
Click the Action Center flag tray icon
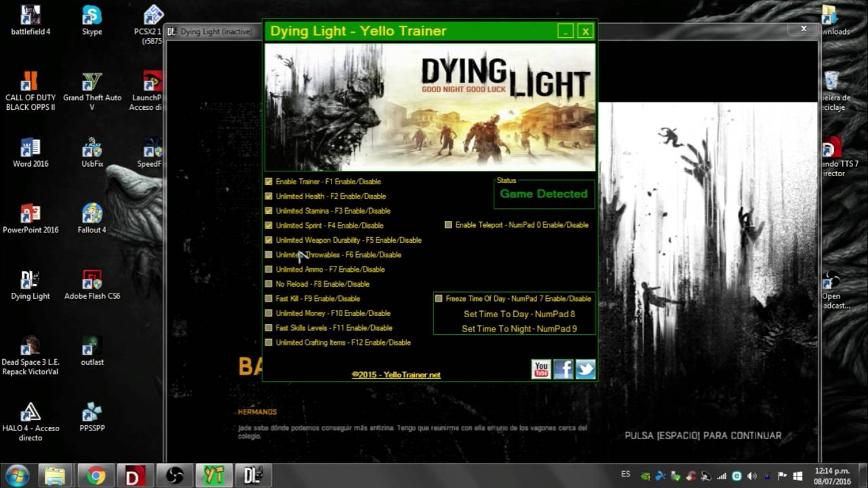[782, 476]
